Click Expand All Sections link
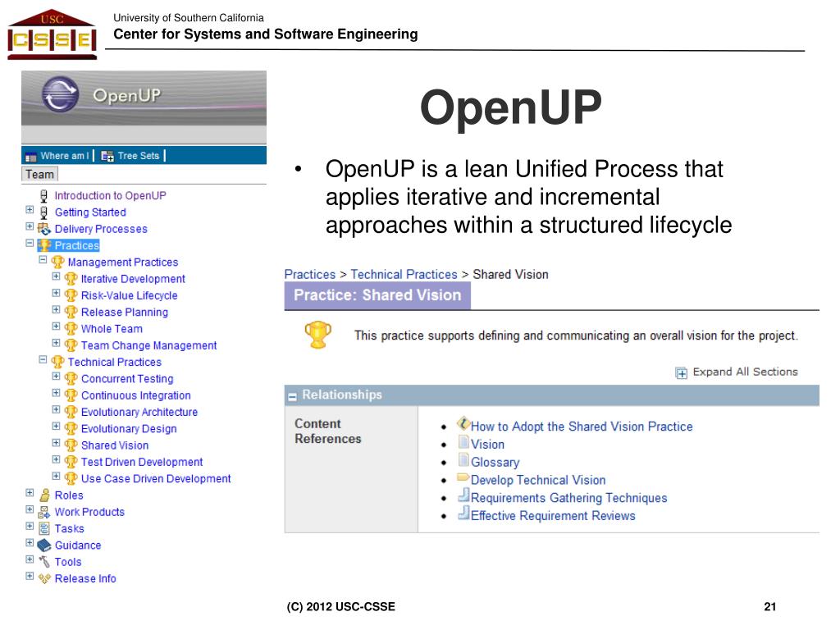Image resolution: width=840 pixels, height=630 pixels. [745, 372]
